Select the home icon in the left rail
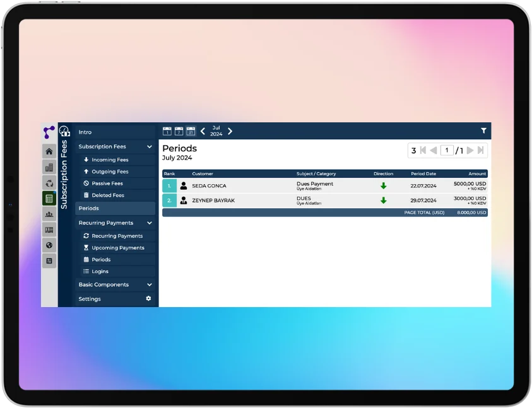This screenshot has height=408, width=532. tap(49, 151)
